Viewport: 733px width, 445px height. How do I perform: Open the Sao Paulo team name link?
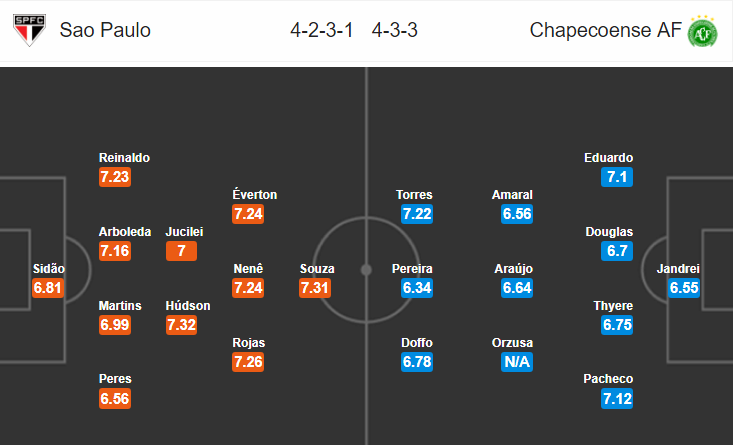pos(105,30)
